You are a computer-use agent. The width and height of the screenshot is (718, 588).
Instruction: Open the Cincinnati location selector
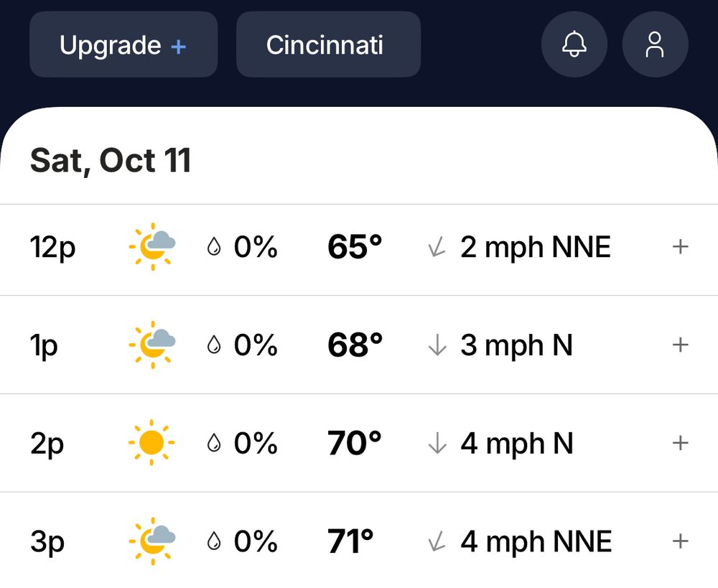tap(328, 45)
